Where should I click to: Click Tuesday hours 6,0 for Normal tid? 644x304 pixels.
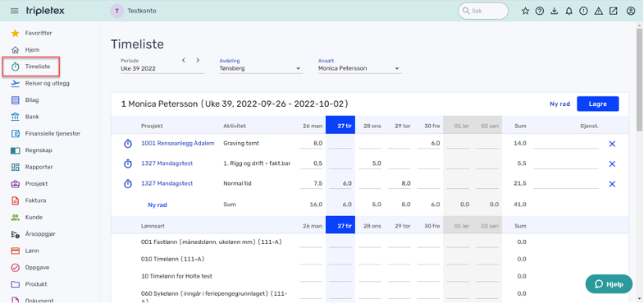[340, 183]
